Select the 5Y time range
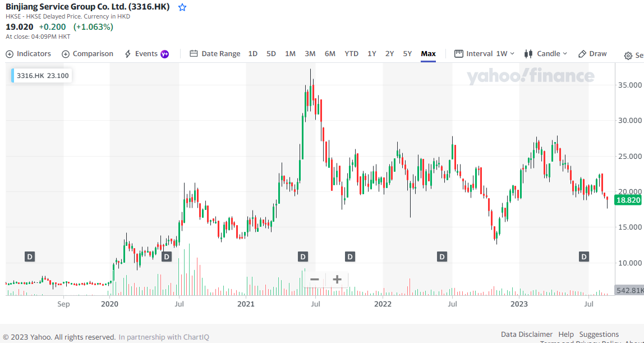This screenshot has width=644, height=343. (407, 54)
